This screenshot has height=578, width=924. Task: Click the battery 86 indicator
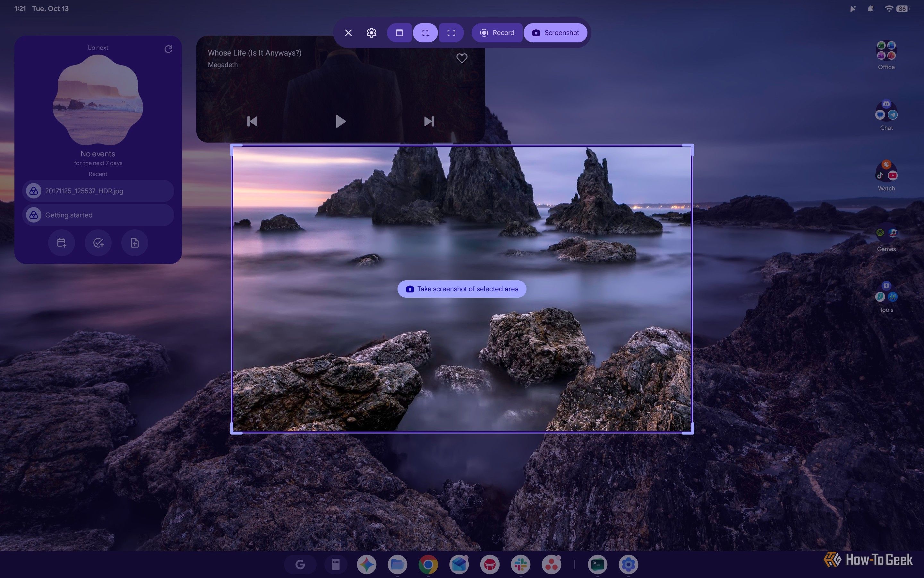(903, 8)
